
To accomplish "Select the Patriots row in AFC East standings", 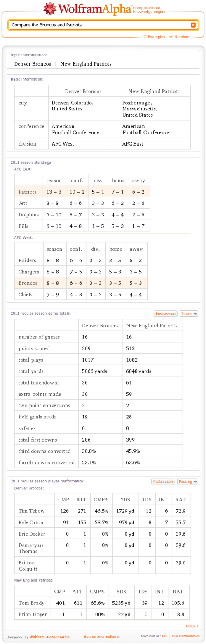I will click(x=82, y=192).
